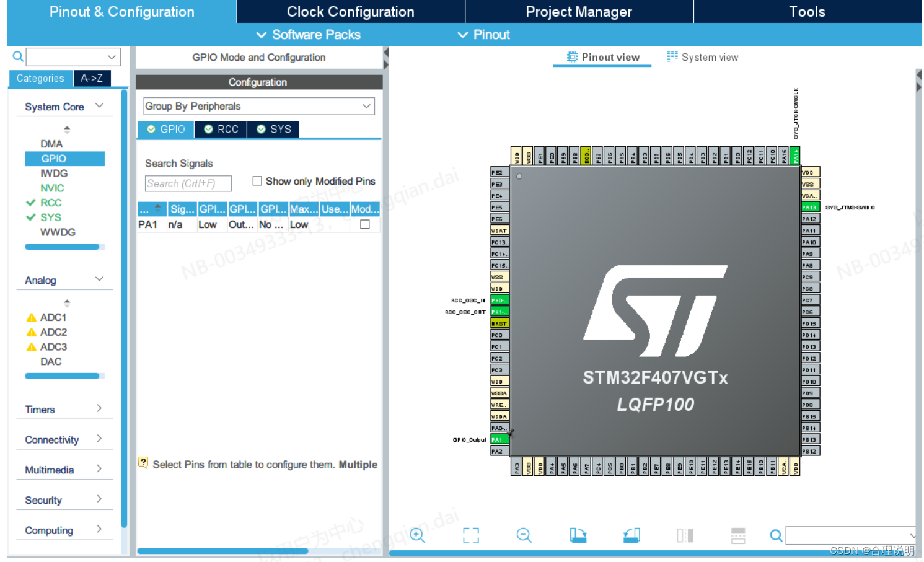Select the PA1 cell in the GPIO table

147,224
